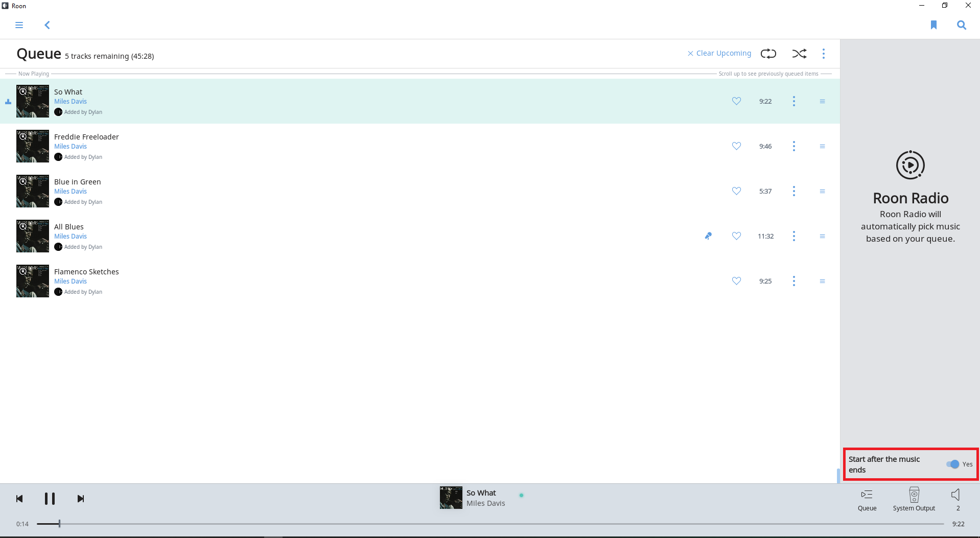Screen dimensions: 980x538
Task: Favorite Freddie Freeloader with heart icon
Action: point(736,146)
